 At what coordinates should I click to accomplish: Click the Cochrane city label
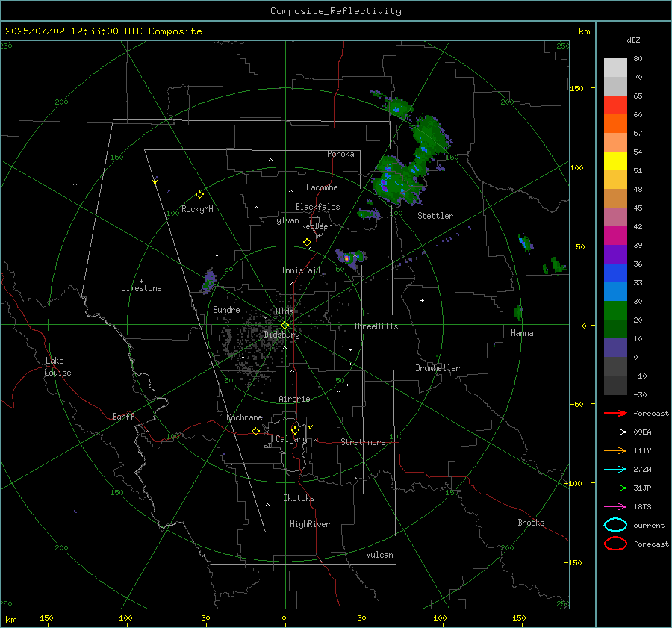pyautogui.click(x=244, y=417)
